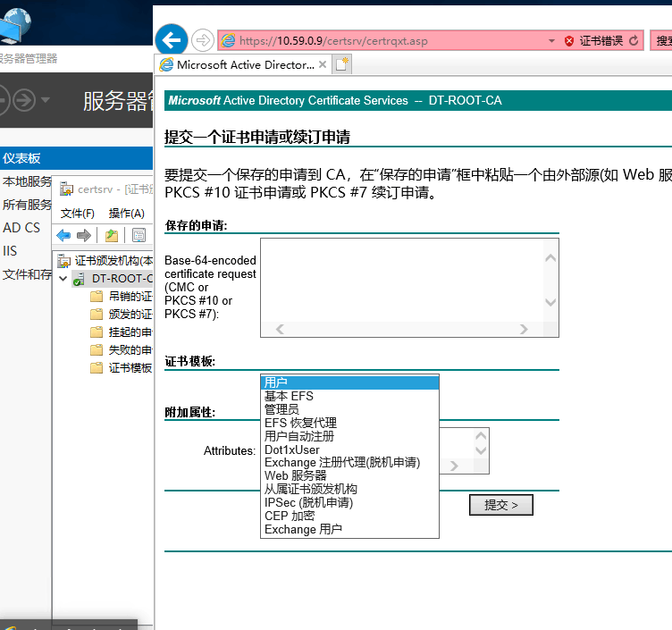Open the address bar history dropdown arrow
This screenshot has height=630, width=672.
551,41
